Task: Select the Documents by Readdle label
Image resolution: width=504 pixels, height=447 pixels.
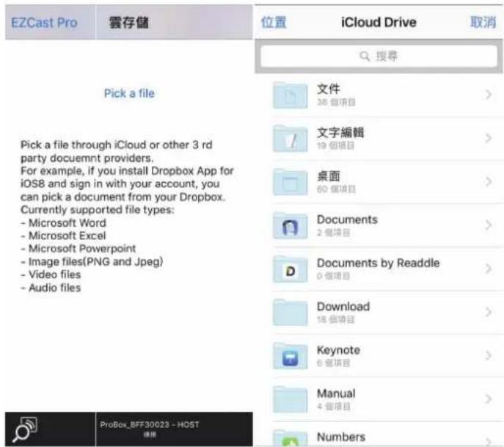Action: (378, 263)
